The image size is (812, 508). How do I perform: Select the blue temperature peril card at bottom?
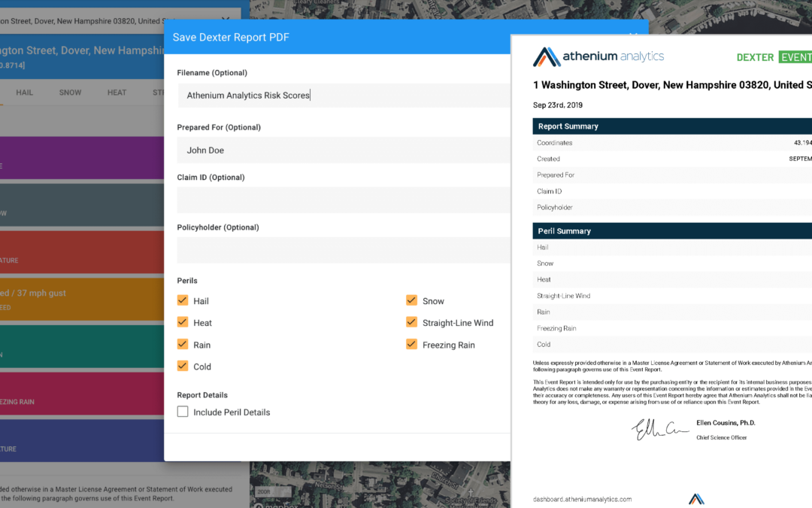tap(82, 441)
